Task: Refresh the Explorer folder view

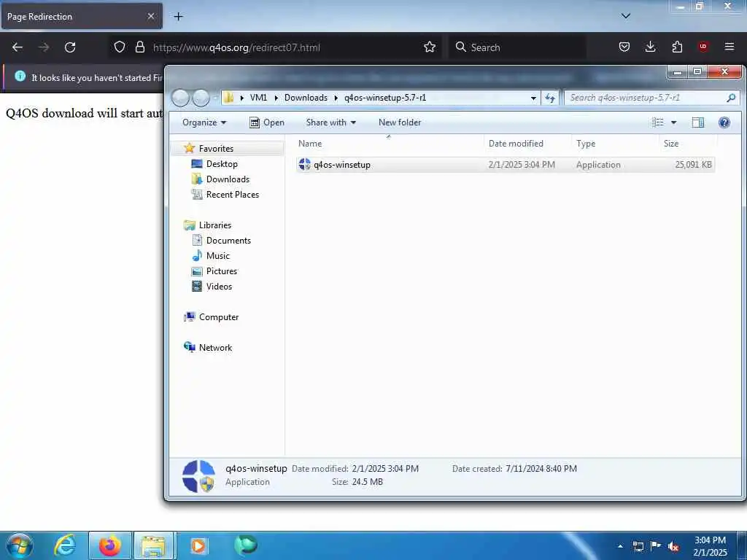Action: (550, 98)
